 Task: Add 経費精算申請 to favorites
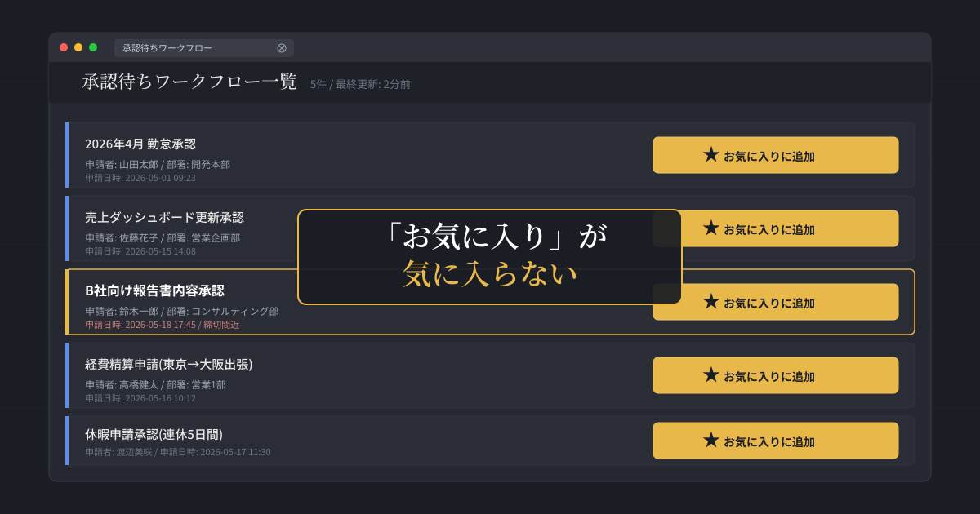775,375
